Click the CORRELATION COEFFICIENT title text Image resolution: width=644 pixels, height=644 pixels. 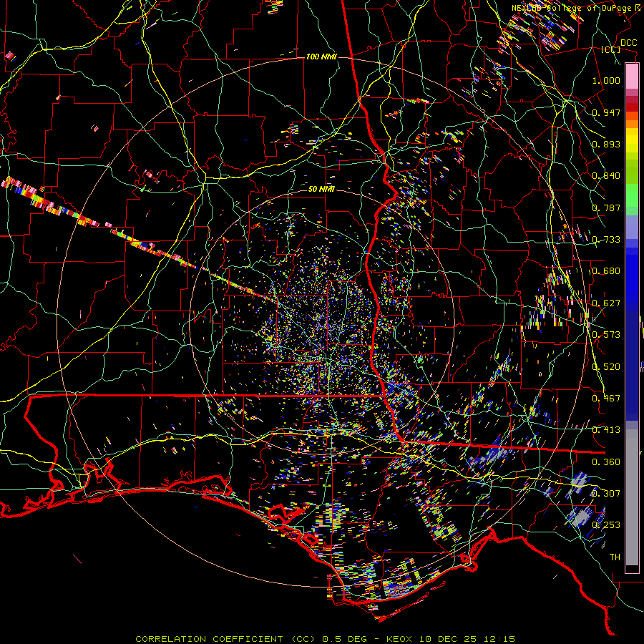209,639
